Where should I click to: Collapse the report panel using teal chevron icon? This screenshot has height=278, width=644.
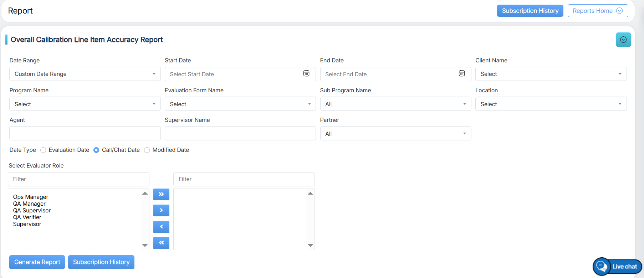tap(623, 40)
